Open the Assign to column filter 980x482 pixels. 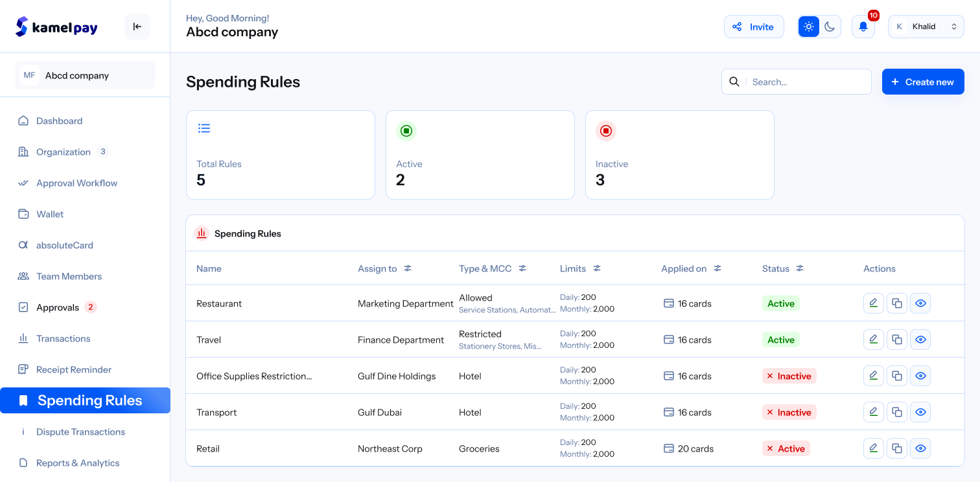(x=408, y=268)
